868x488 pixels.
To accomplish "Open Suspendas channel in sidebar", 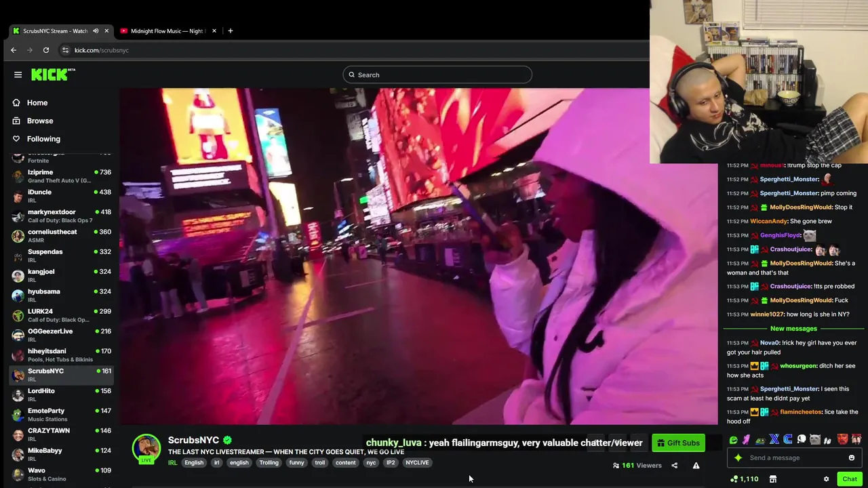I will (61, 256).
